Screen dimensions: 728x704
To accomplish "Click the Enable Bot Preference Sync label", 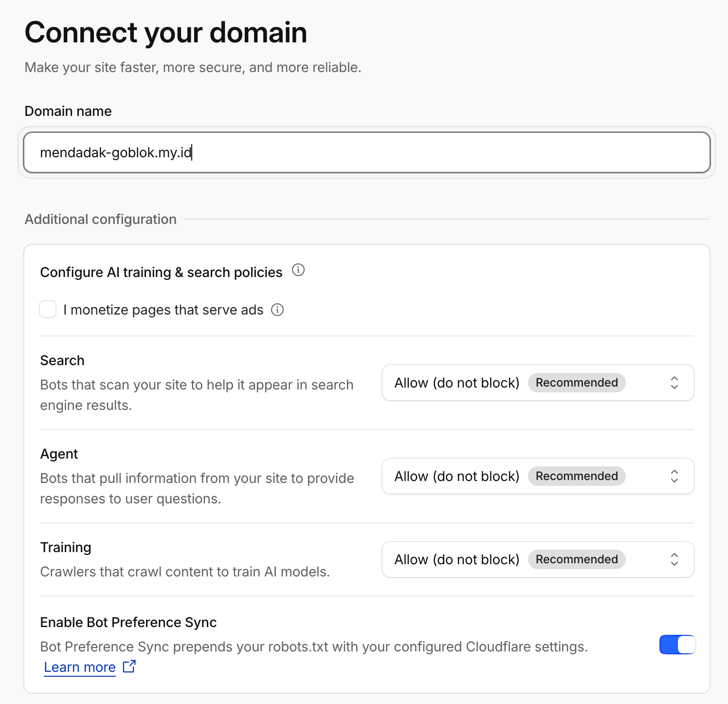I will pos(128,622).
